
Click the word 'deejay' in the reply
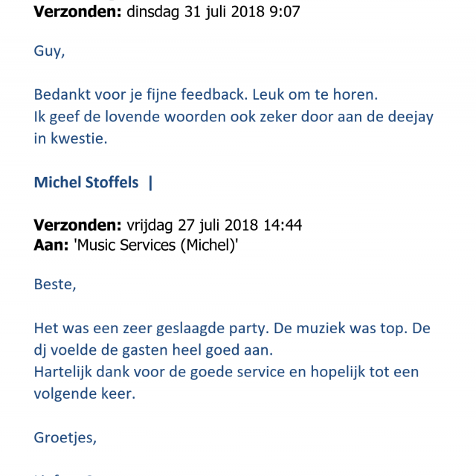(411, 118)
